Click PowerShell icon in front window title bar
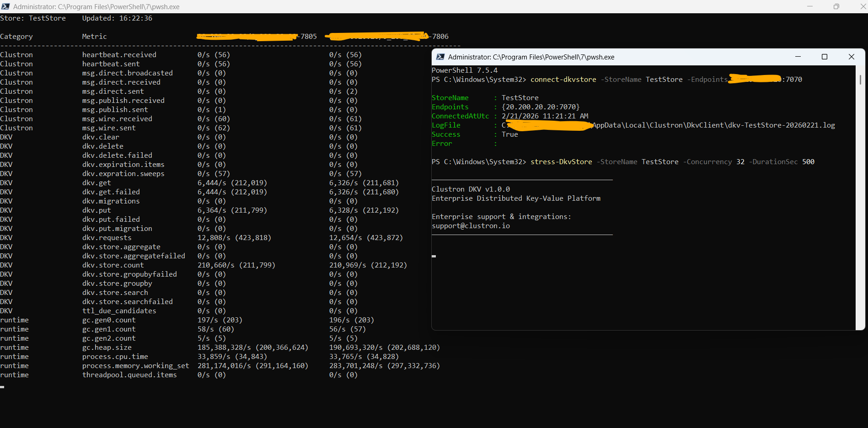Viewport: 868px width, 428px height. click(x=440, y=57)
